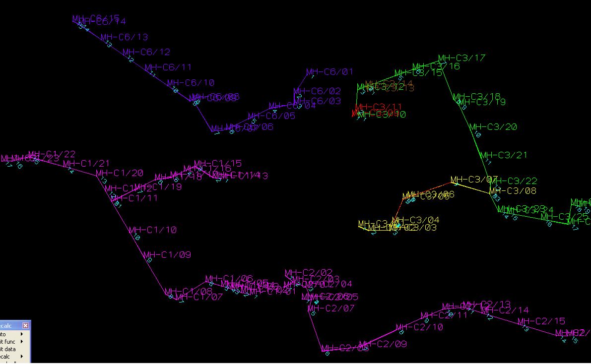Click label MH-C3/18
The height and width of the screenshot is (364, 591).
[x=477, y=97]
